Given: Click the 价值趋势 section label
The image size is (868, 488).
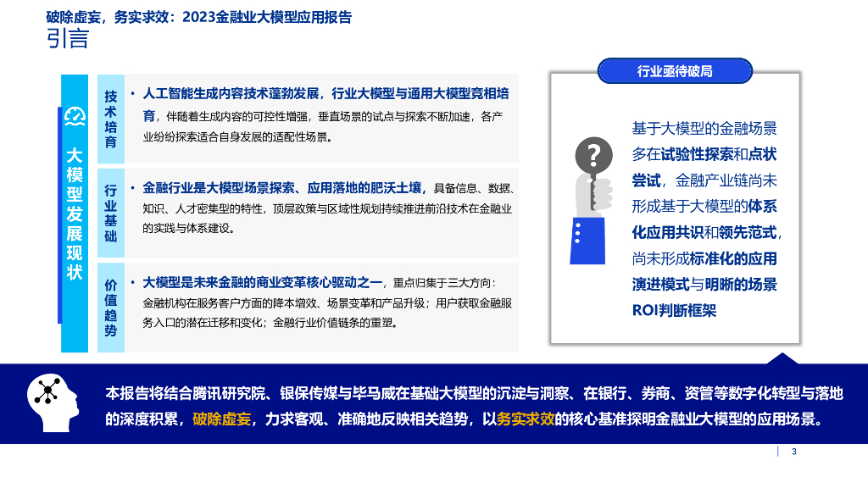Looking at the screenshot, I should (x=111, y=308).
